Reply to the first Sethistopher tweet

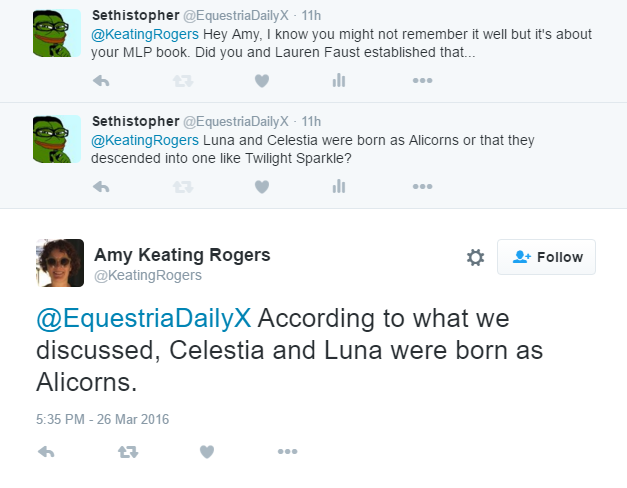101,81
